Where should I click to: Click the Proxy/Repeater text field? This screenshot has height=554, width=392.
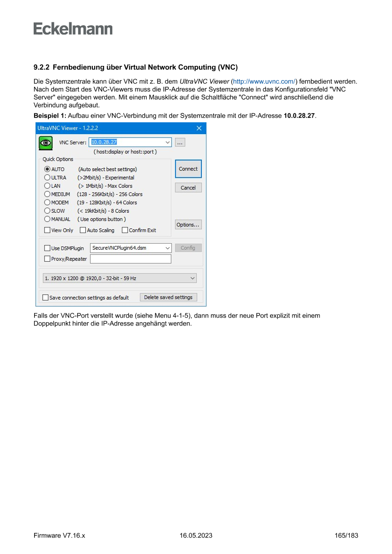131,259
